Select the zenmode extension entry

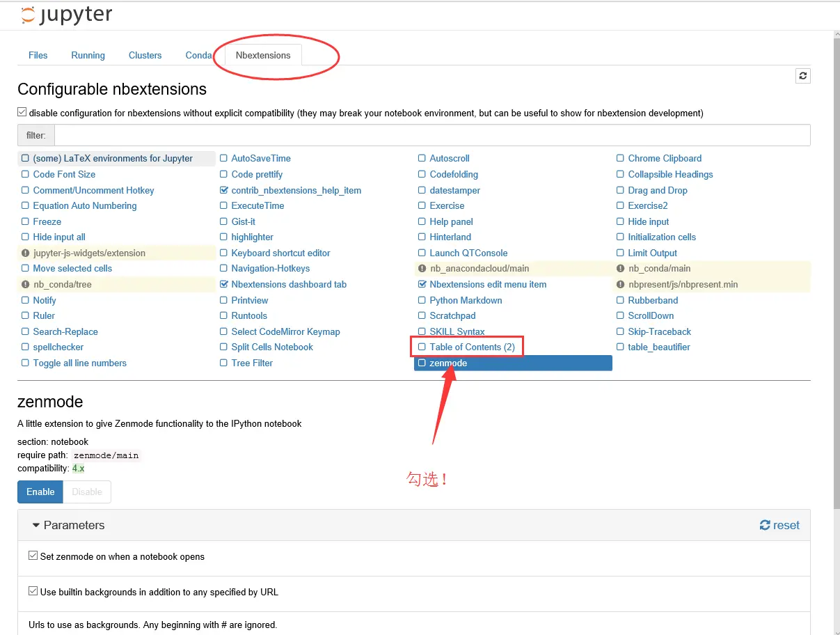click(x=513, y=363)
